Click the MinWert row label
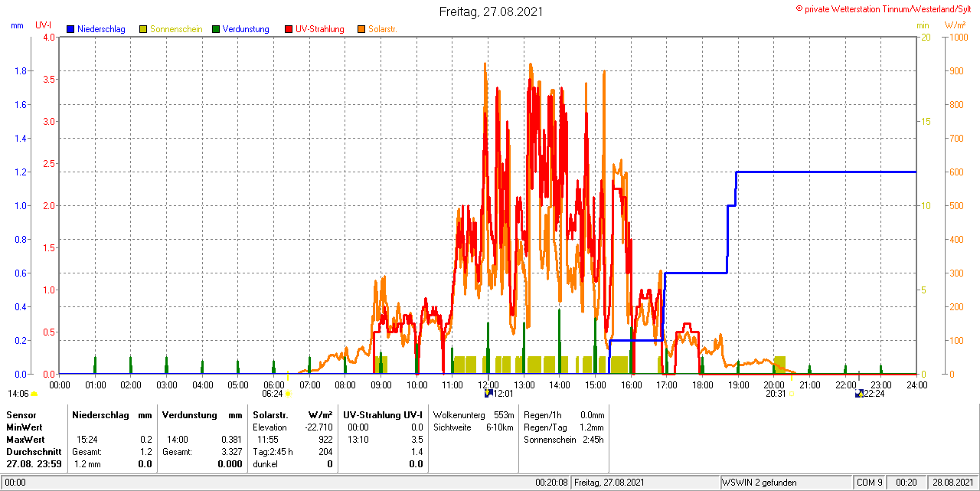Viewport: 980px width, 491px height. 24,427
